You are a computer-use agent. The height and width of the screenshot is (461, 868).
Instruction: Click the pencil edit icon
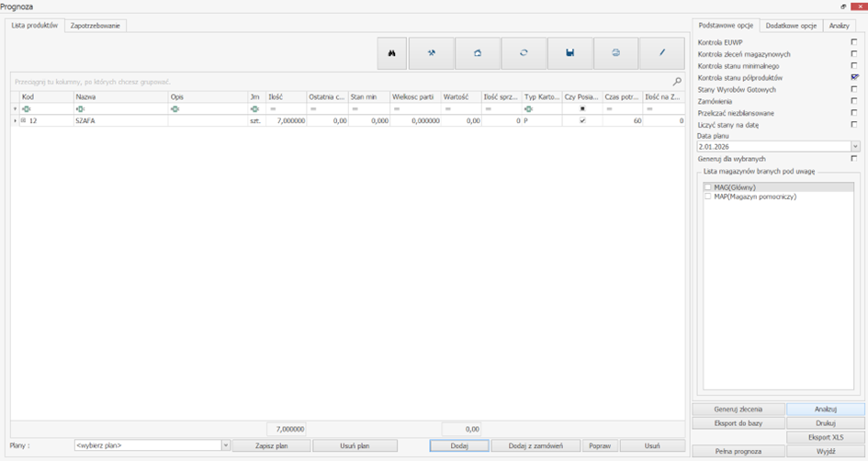[x=661, y=53]
